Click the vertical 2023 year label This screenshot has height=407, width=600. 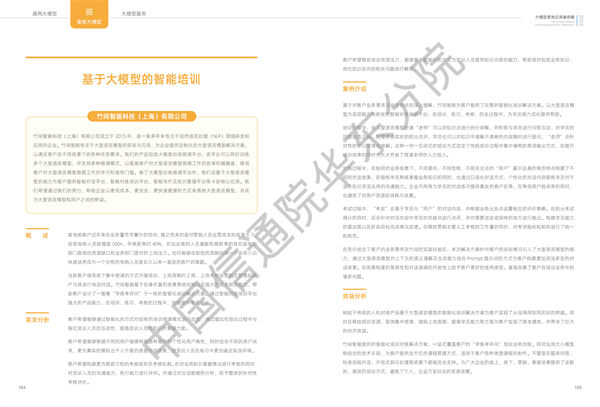pyautogui.click(x=581, y=20)
